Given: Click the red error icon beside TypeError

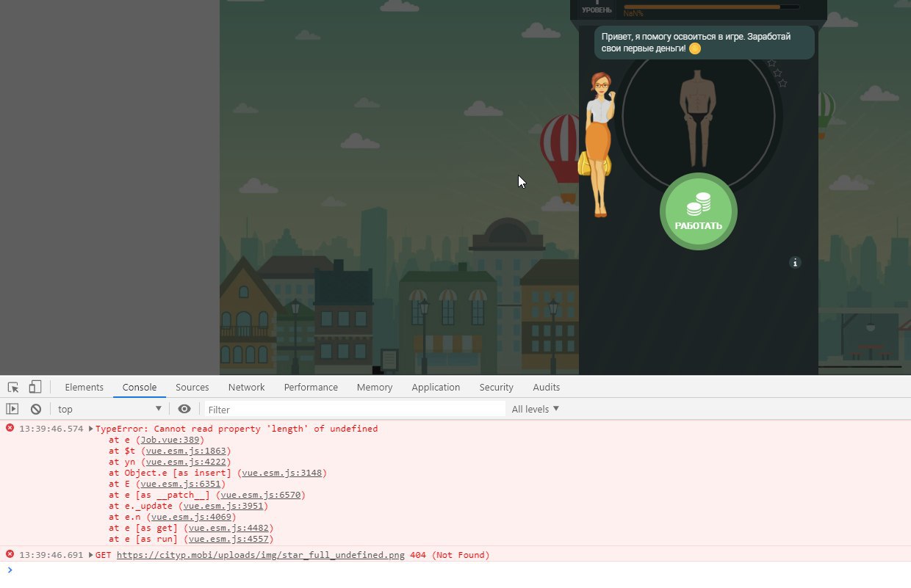Looking at the screenshot, I should 10,428.
